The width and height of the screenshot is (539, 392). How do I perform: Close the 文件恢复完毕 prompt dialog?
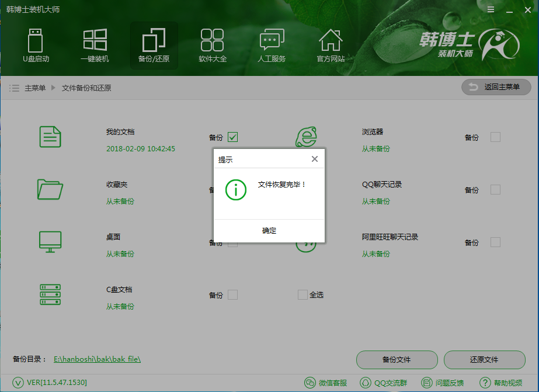(x=315, y=158)
